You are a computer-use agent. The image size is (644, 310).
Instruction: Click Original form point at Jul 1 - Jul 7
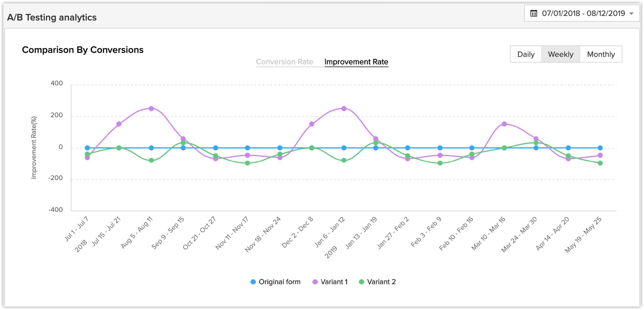point(87,148)
